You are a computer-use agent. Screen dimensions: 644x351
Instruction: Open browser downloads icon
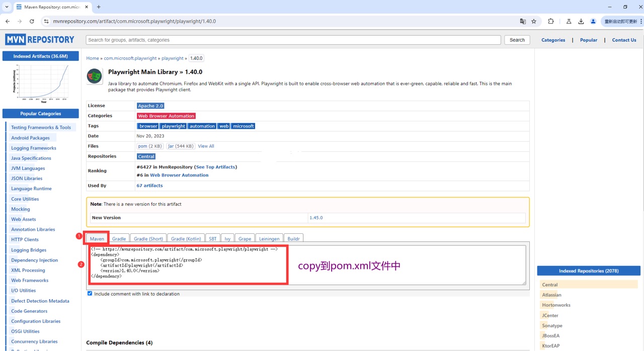(x=581, y=21)
